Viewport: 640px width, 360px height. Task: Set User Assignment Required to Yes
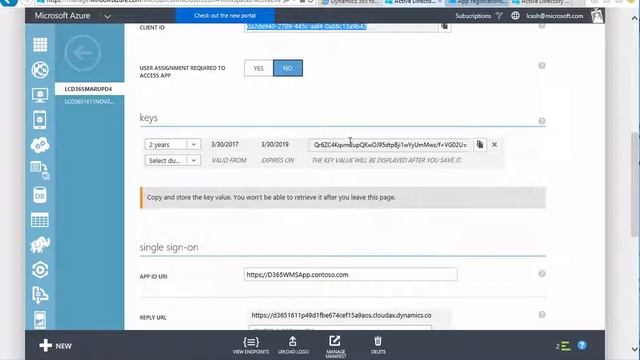[x=258, y=68]
